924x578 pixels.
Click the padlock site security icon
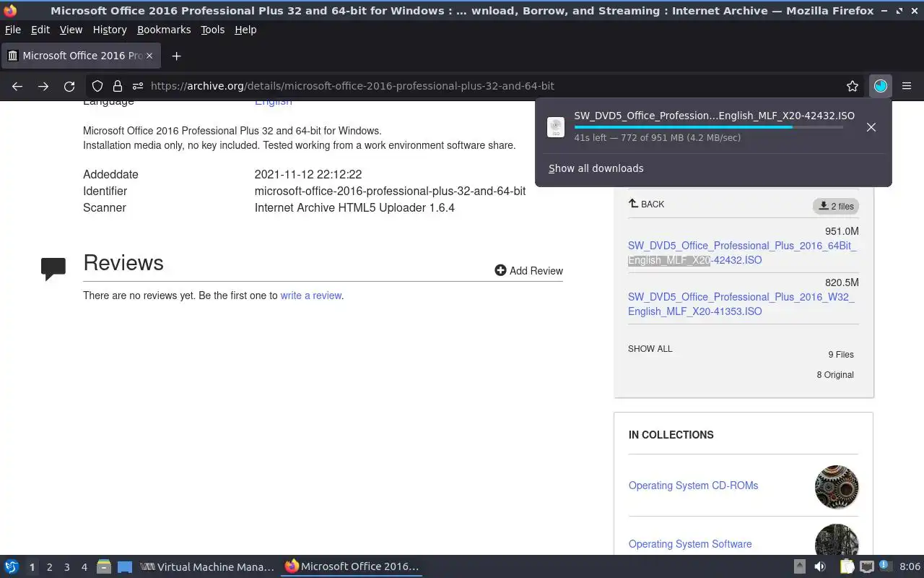[118, 86]
